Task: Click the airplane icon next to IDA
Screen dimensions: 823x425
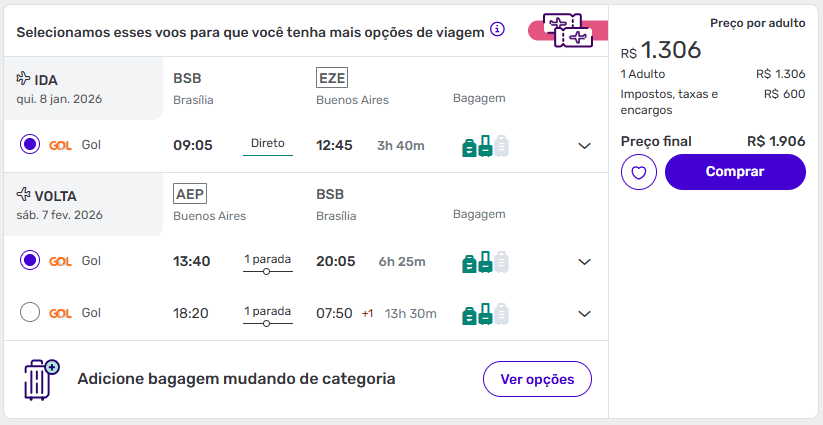Action: pyautogui.click(x=24, y=79)
